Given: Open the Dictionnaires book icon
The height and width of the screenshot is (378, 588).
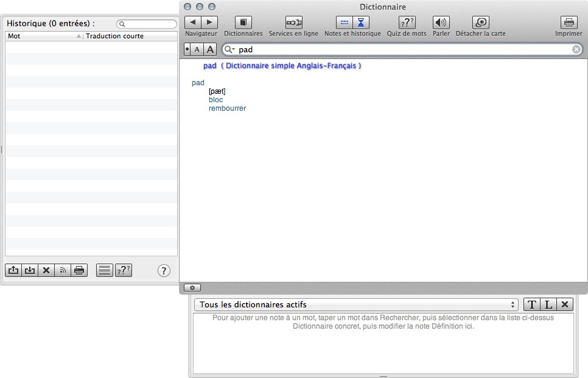Looking at the screenshot, I should (x=243, y=23).
